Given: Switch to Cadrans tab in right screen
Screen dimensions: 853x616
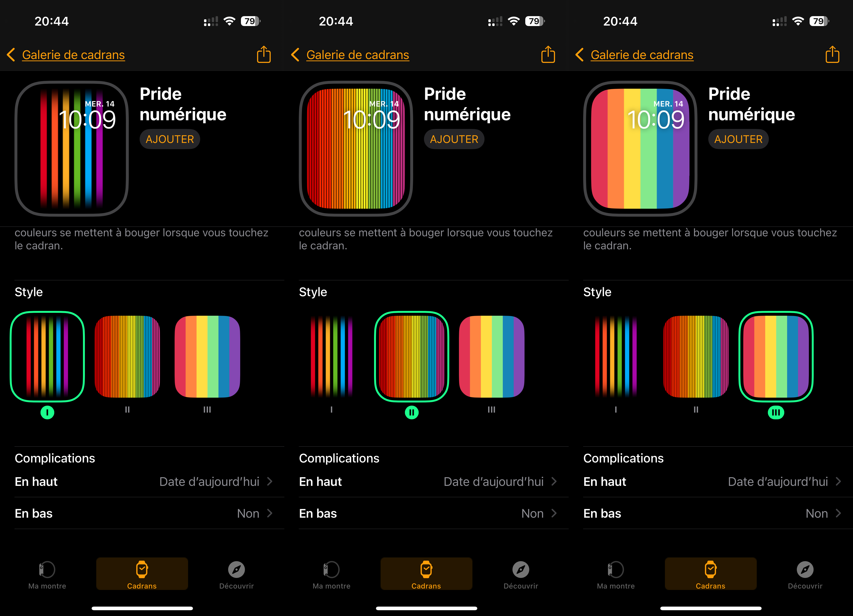Looking at the screenshot, I should tap(710, 574).
